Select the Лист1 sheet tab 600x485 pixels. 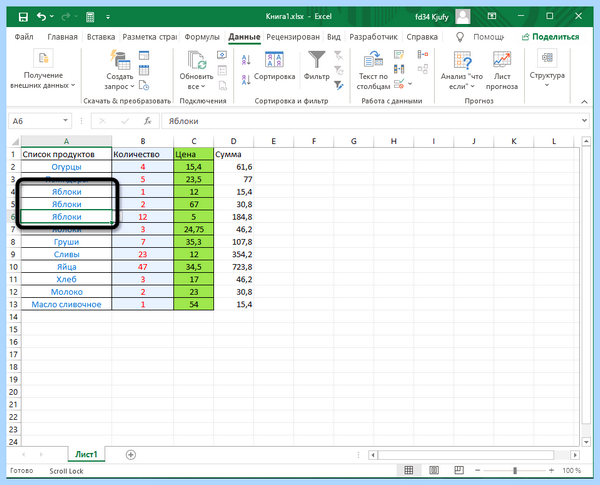pyautogui.click(x=86, y=454)
